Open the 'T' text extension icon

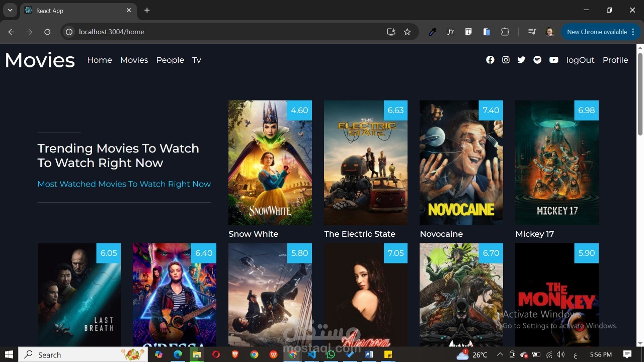(468, 32)
